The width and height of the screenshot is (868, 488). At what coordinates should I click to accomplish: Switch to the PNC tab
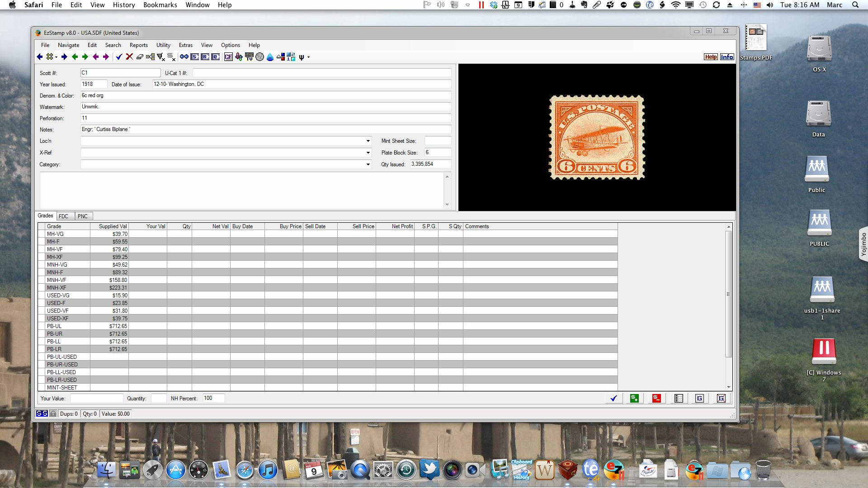click(x=83, y=216)
